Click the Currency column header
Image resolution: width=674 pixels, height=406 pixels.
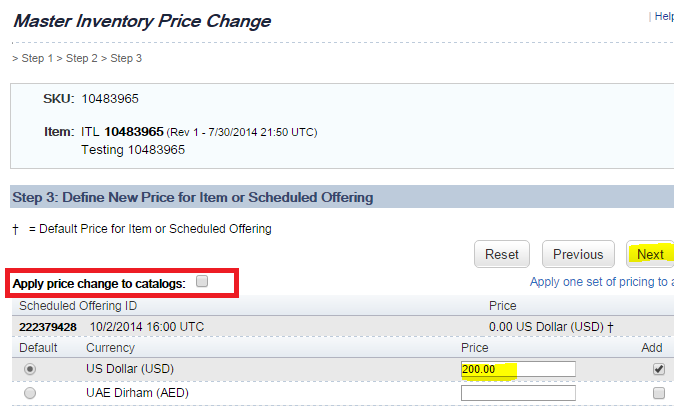pyautogui.click(x=110, y=348)
